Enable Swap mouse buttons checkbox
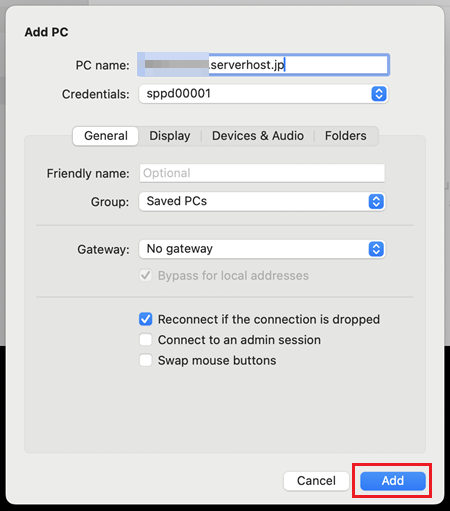The image size is (450, 511). click(x=146, y=360)
